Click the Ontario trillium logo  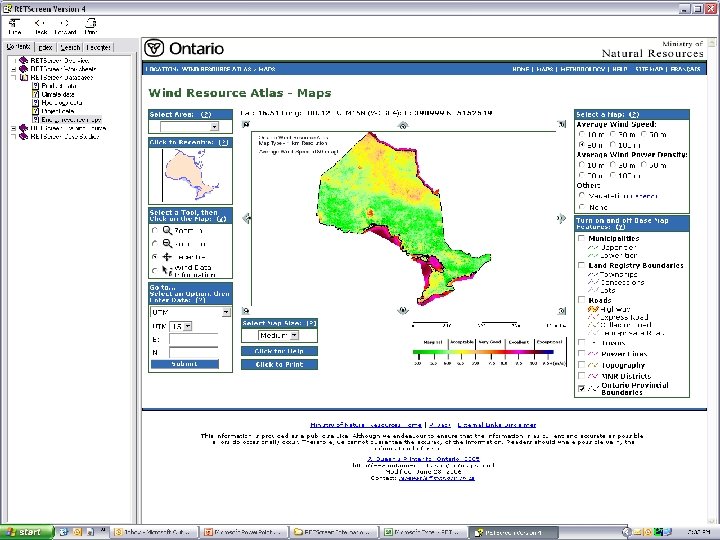tap(154, 49)
